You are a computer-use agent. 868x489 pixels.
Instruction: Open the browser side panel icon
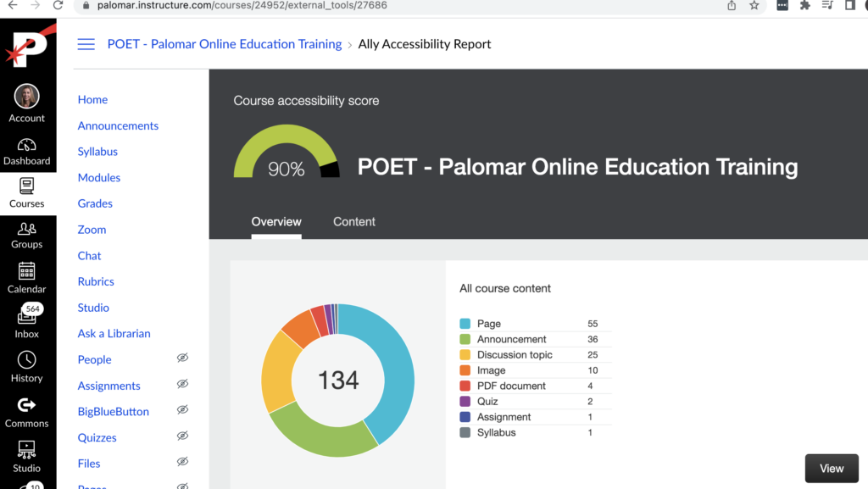849,5
